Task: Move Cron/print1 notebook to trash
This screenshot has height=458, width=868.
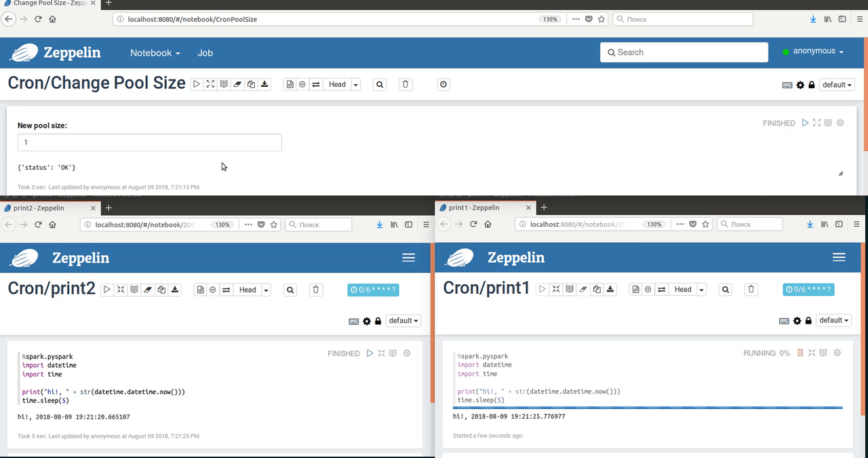Action: point(751,289)
